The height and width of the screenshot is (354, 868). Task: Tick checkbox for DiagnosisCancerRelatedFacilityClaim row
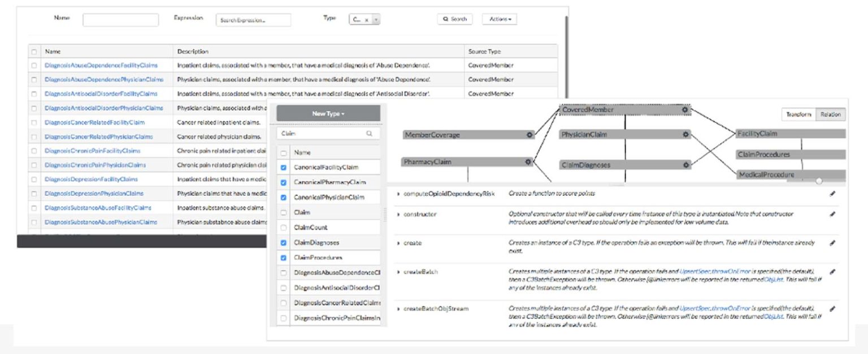click(34, 122)
